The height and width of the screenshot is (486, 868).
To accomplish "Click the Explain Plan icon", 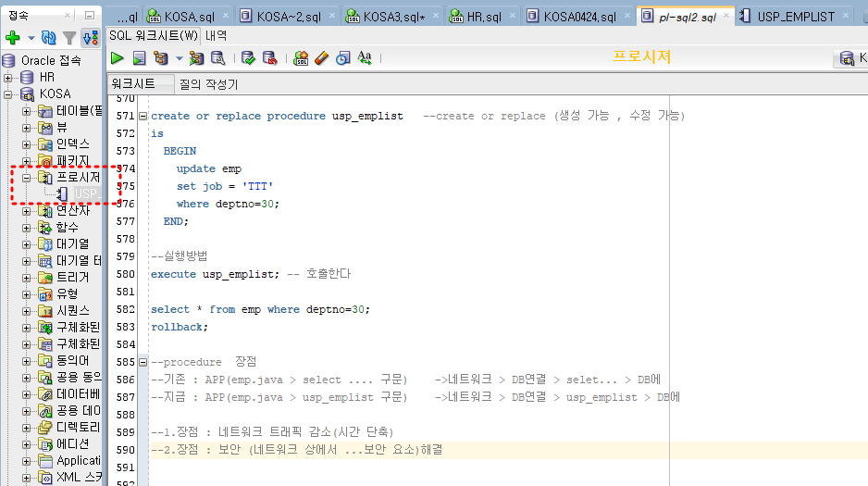I will tap(161, 58).
